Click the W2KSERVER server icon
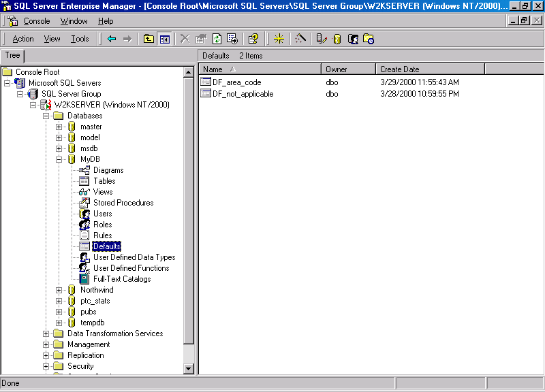This screenshot has width=545, height=392. [x=46, y=105]
